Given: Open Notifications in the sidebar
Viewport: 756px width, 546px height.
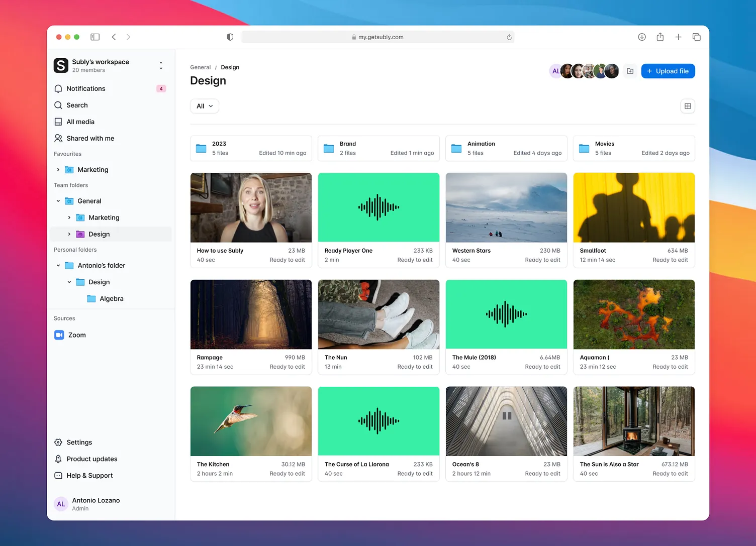Looking at the screenshot, I should pos(85,88).
